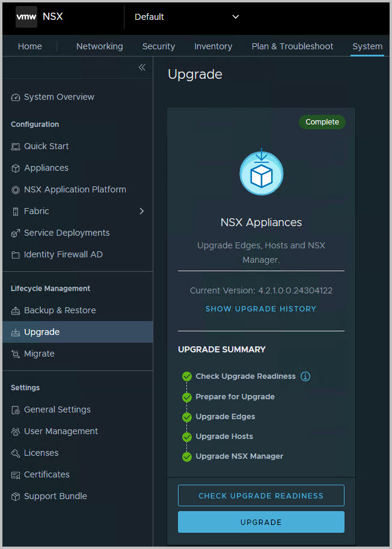
Task: Click the Upgrade Hosts step label
Action: coord(224,437)
